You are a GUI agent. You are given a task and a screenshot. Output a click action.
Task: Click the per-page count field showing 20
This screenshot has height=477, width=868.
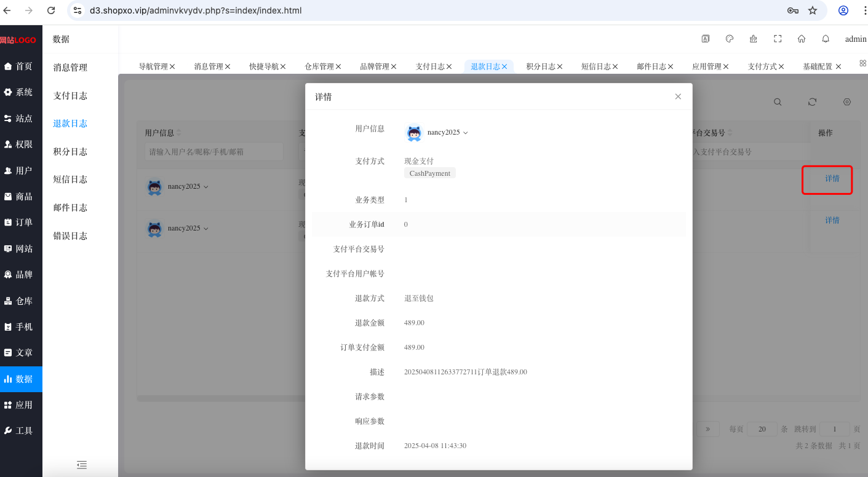[762, 429]
